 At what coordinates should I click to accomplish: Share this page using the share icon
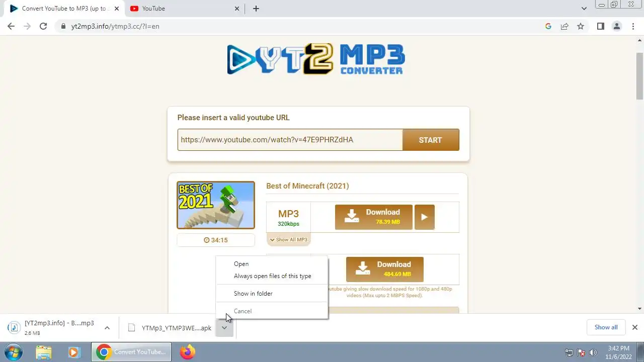pyautogui.click(x=565, y=26)
